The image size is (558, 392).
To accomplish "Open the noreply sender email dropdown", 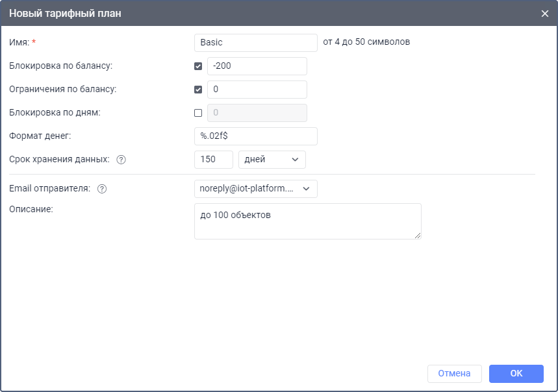I will pos(256,189).
